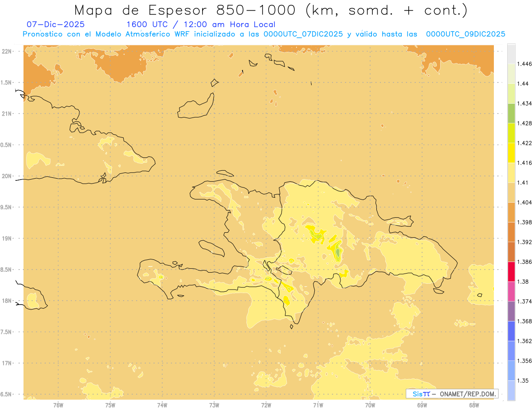Click the bright yellow swatch between 1.416 and 1.422
Screen dimensions: 532x411
point(511,153)
